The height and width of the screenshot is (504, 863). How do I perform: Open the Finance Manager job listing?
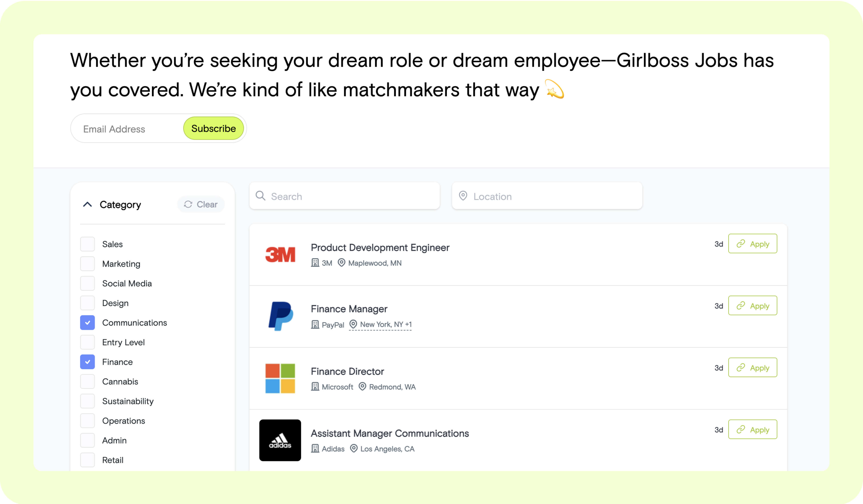pos(349,309)
